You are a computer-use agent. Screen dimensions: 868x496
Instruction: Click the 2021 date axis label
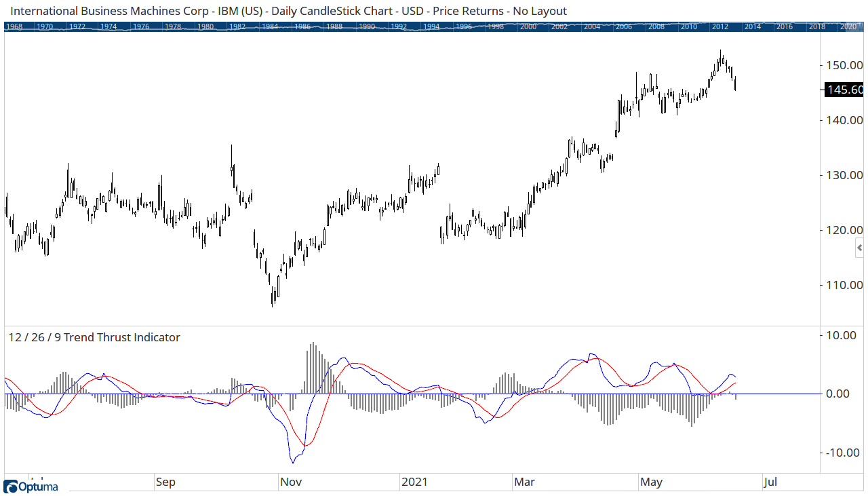[x=414, y=482]
